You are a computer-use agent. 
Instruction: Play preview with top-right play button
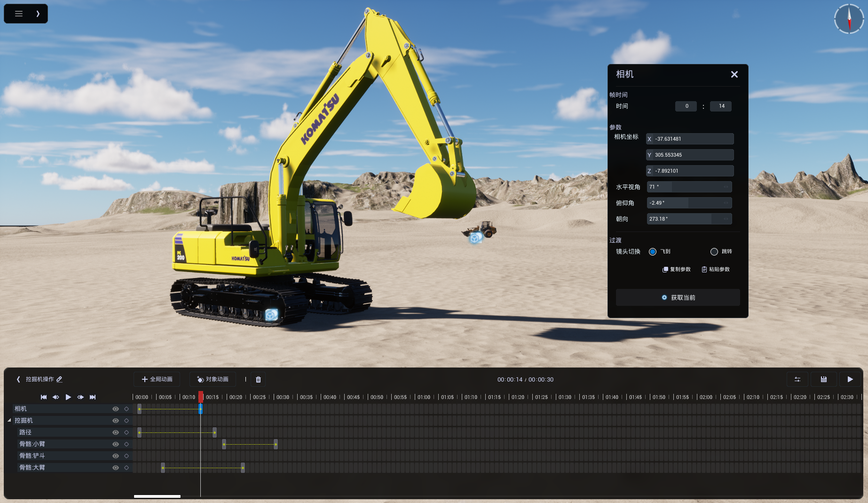click(x=850, y=379)
